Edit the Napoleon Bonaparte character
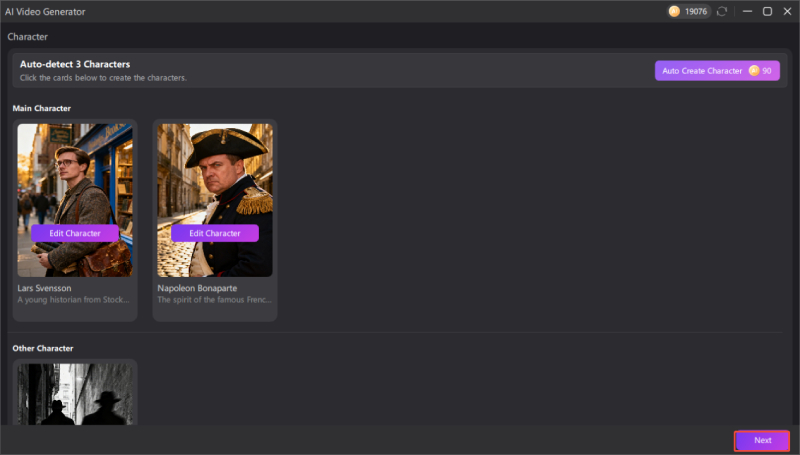 click(215, 233)
